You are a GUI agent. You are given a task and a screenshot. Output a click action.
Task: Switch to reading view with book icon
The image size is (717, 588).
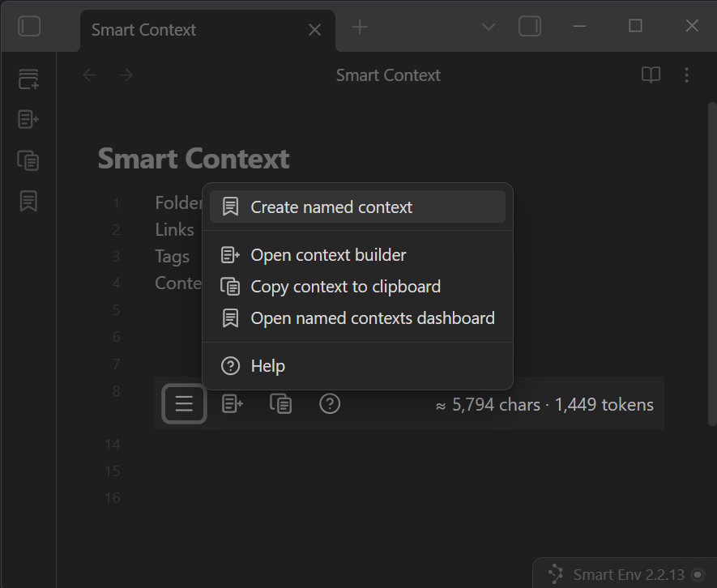pos(651,75)
